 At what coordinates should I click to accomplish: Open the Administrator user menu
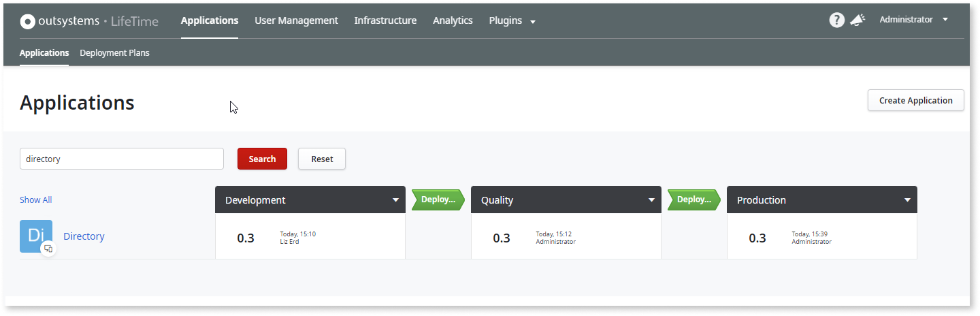point(913,20)
